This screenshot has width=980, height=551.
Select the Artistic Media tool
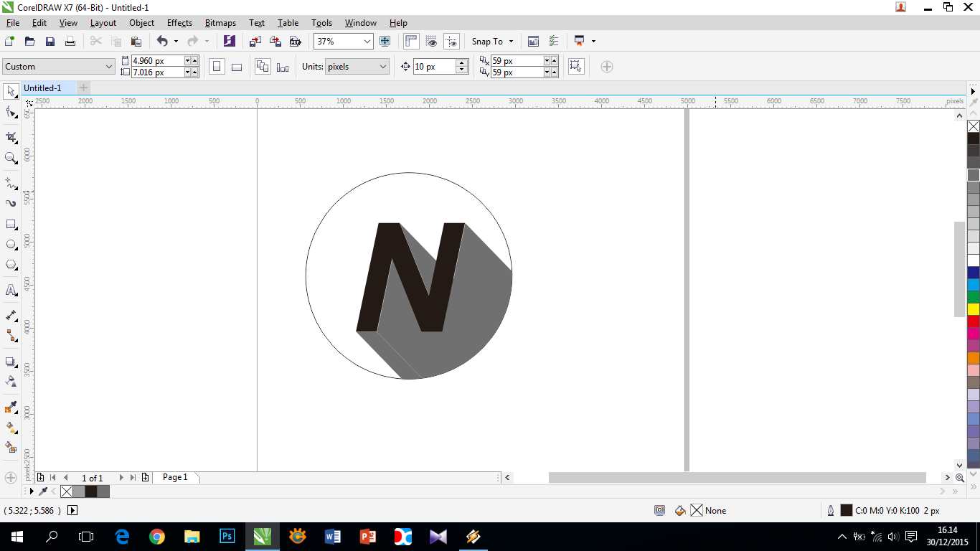11,203
